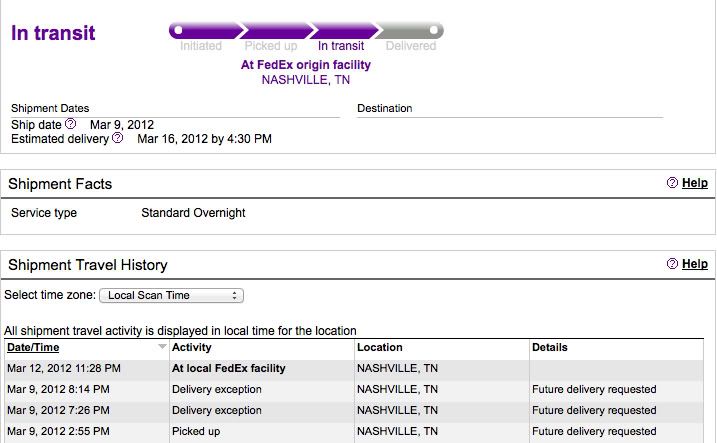Open Help link in Shipment Facts

pyautogui.click(x=695, y=183)
